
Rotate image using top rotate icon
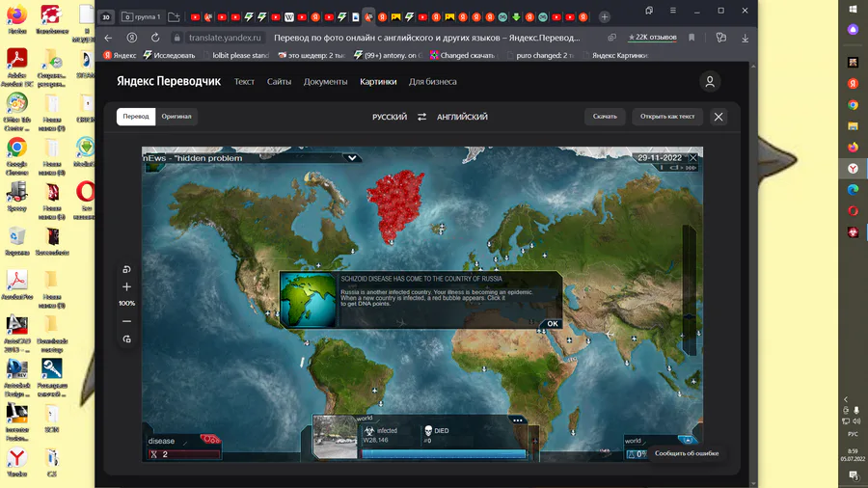126,269
